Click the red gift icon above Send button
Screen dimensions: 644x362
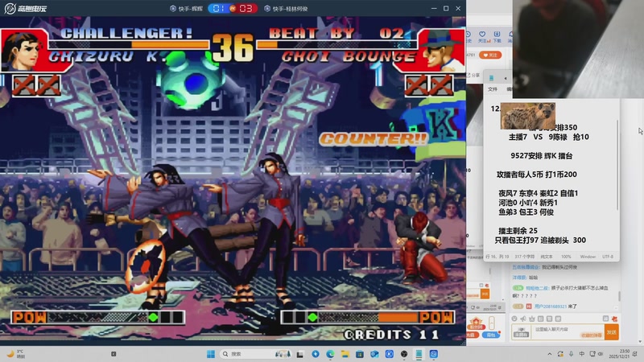coord(614,319)
